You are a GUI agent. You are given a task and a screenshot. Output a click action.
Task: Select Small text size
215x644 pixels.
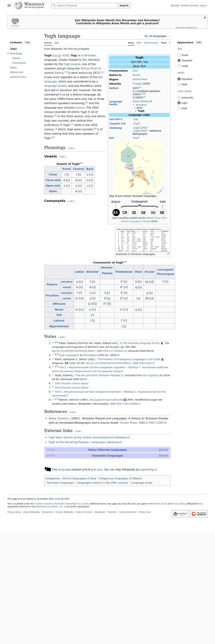coord(179,55)
